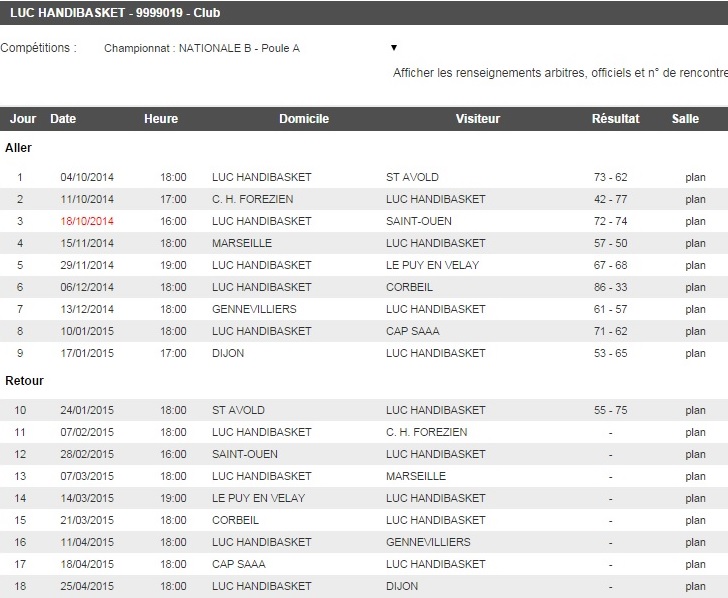Screen dimensions: 728x598
Task: Click visitor LE PUY EN VELAY in row 5
Action: point(432,265)
